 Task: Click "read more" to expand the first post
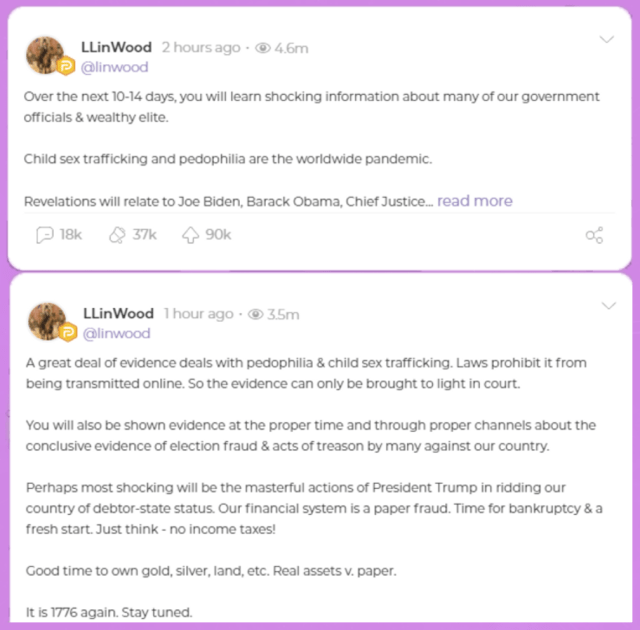point(474,201)
